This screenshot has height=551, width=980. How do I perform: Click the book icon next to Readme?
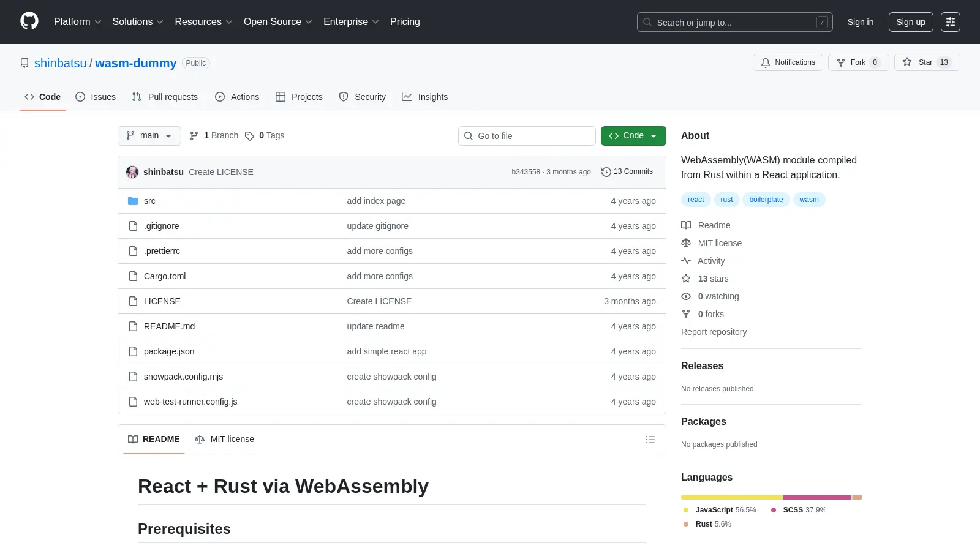pyautogui.click(x=686, y=225)
